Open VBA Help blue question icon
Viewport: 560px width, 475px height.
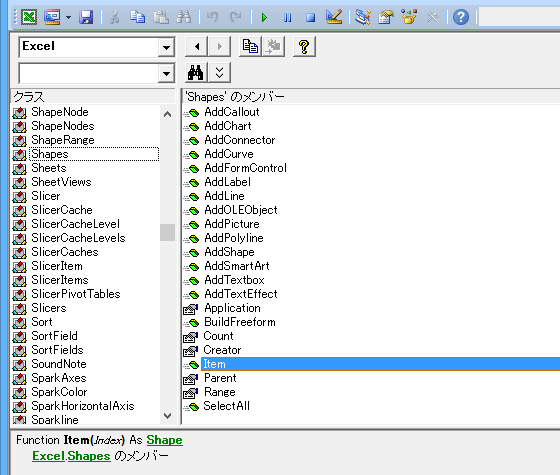[461, 17]
